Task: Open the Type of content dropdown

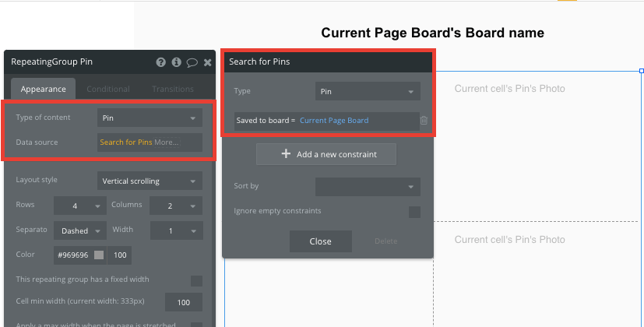Action: pyautogui.click(x=150, y=118)
